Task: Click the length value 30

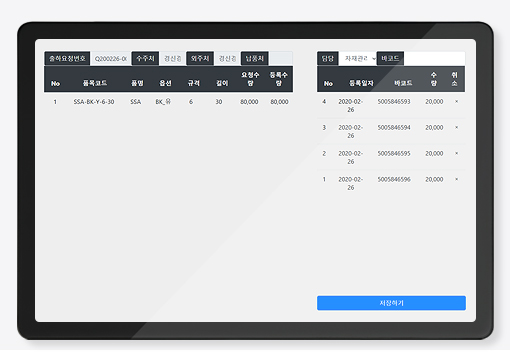Action: click(219, 102)
